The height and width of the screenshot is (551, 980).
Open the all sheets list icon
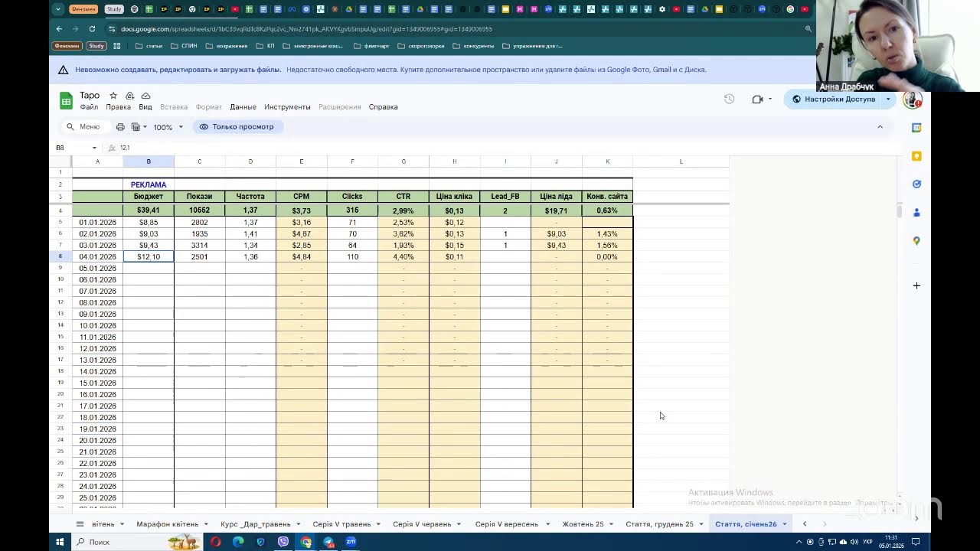point(80,524)
